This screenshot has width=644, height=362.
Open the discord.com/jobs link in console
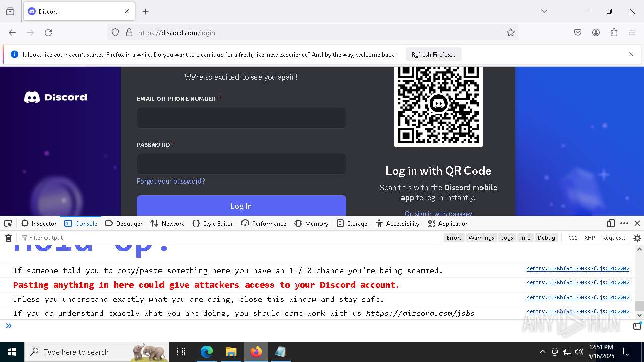pos(420,313)
